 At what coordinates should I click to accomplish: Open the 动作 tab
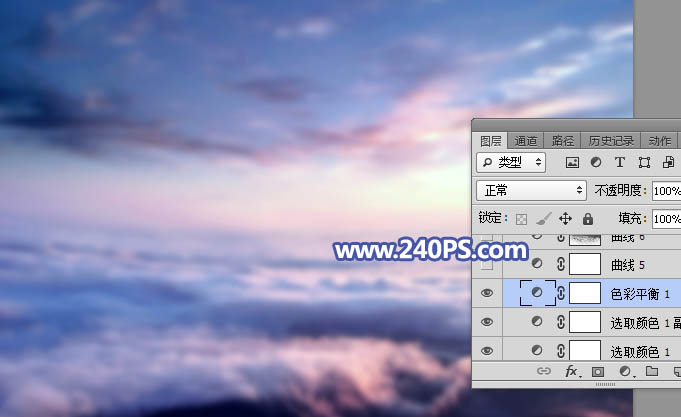point(659,141)
